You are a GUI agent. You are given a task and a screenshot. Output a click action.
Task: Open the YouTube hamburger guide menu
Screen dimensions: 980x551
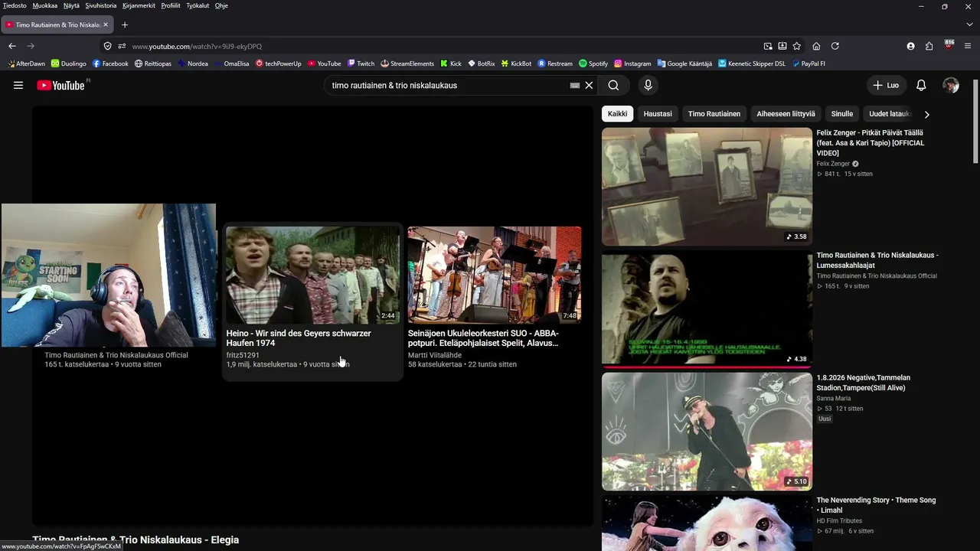[18, 85]
